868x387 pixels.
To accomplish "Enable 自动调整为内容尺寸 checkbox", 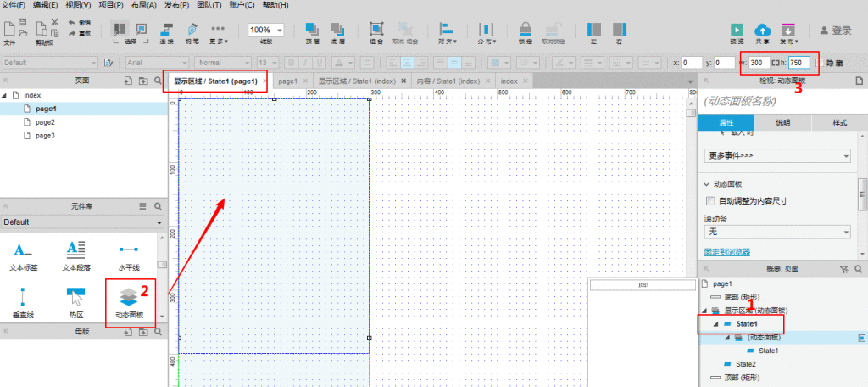I will [711, 200].
